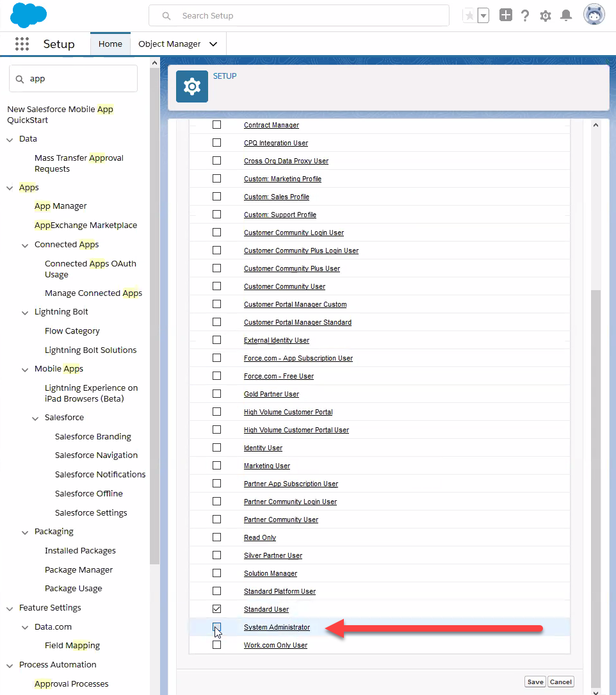Click the profile list scroll-up arrow
Image resolution: width=616 pixels, height=695 pixels.
[x=596, y=125]
